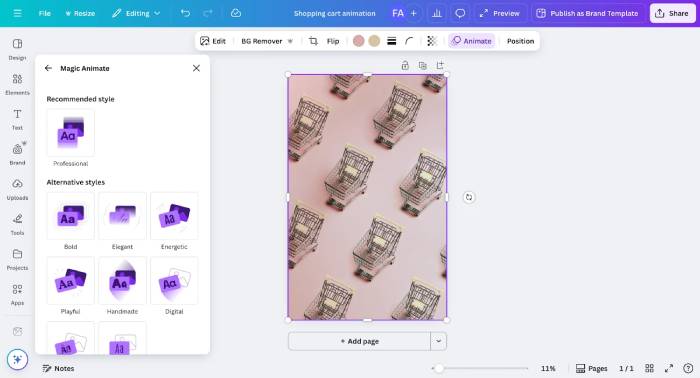Select the shopping cart image on canvas

(367, 197)
